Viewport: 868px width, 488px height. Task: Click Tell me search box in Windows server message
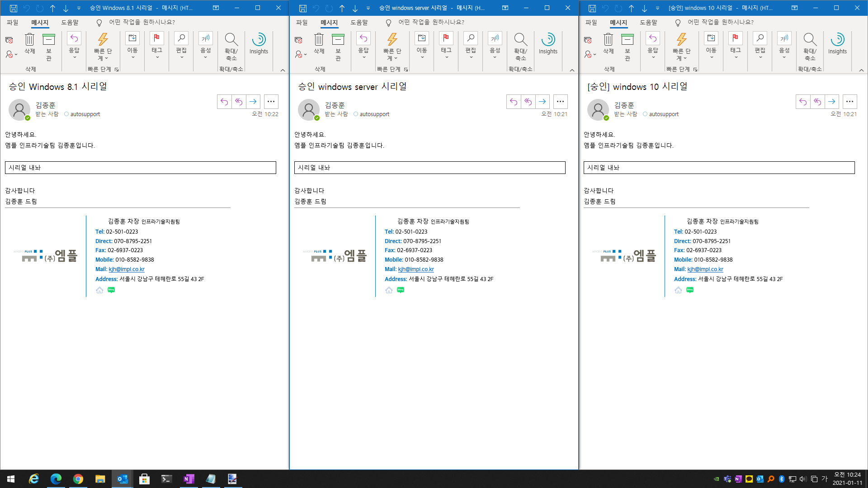(x=431, y=22)
